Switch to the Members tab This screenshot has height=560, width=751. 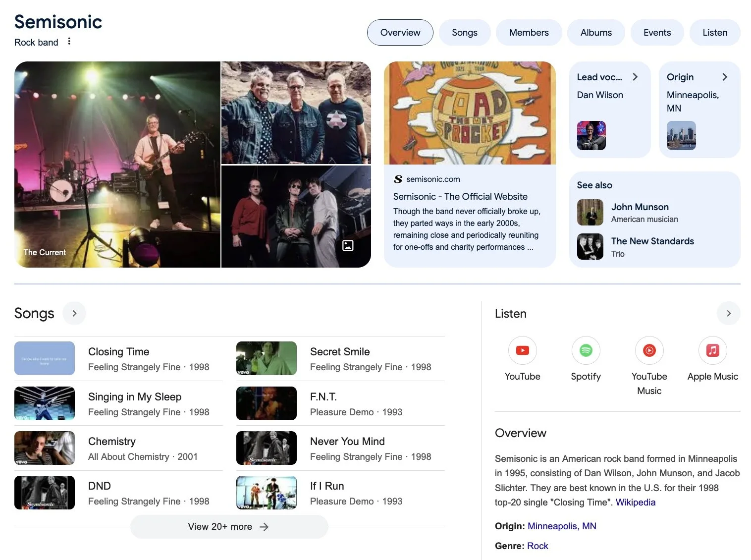tap(529, 32)
